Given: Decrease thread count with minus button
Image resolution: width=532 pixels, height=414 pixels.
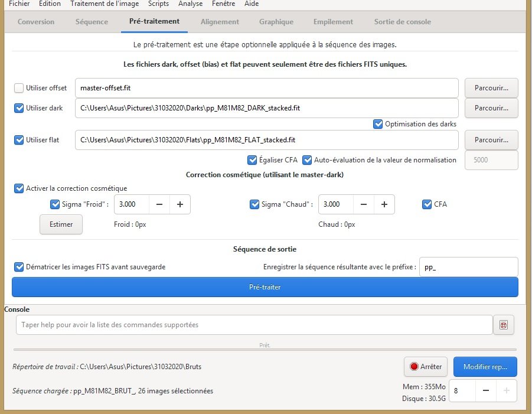Looking at the screenshot, I should coord(486,391).
